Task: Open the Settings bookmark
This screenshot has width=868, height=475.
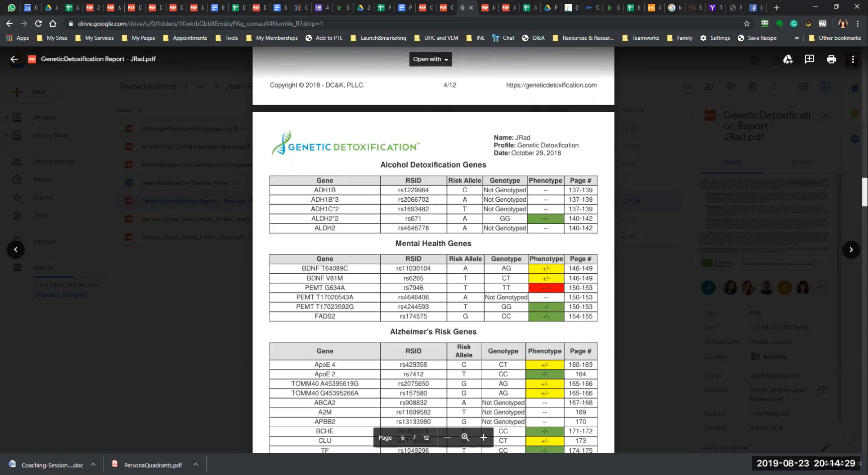Action: point(715,38)
